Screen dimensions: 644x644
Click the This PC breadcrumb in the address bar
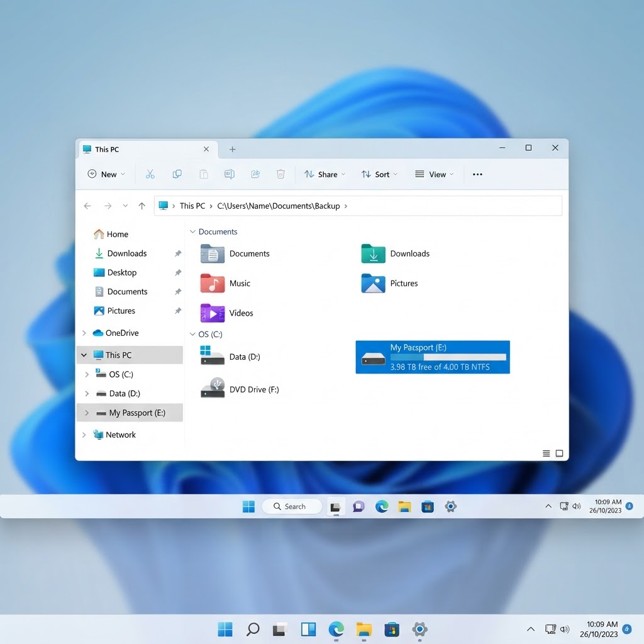(x=192, y=206)
